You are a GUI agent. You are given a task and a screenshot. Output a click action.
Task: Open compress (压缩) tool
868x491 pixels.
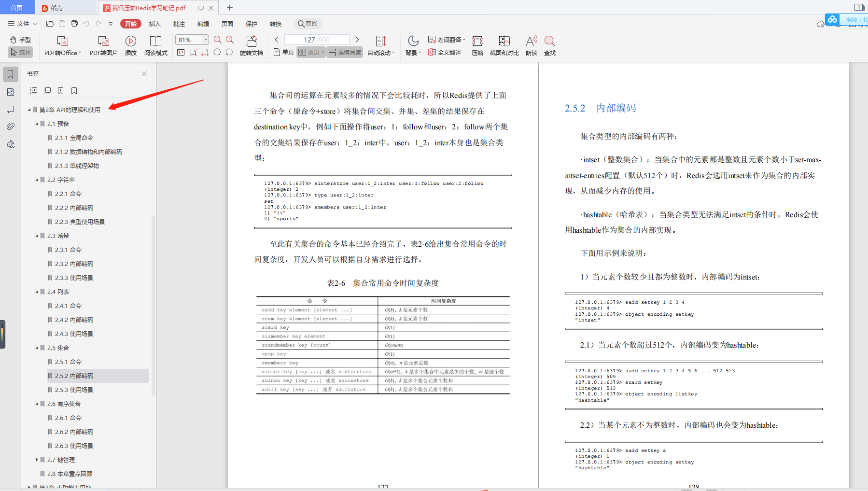[x=477, y=46]
